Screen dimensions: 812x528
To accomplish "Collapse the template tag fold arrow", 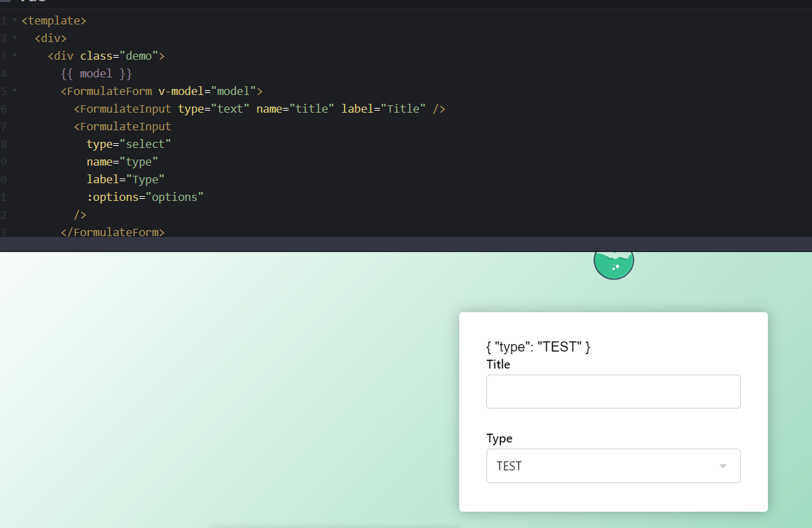I will pyautogui.click(x=14, y=20).
